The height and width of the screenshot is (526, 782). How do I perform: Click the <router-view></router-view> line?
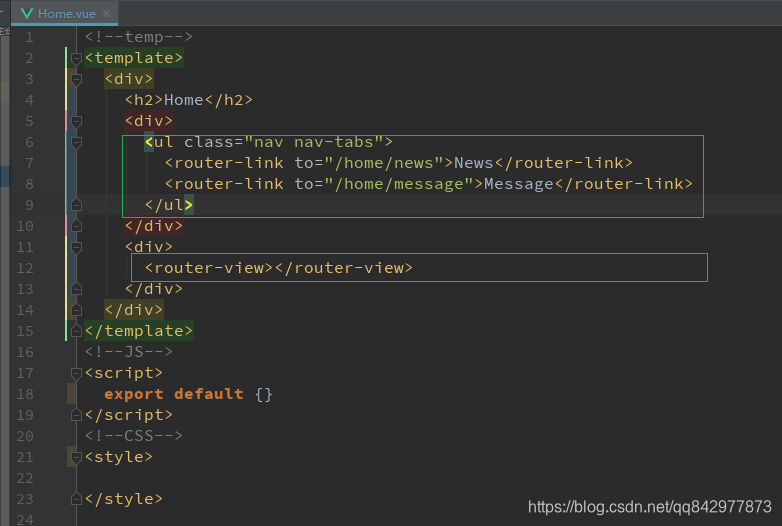tap(279, 268)
